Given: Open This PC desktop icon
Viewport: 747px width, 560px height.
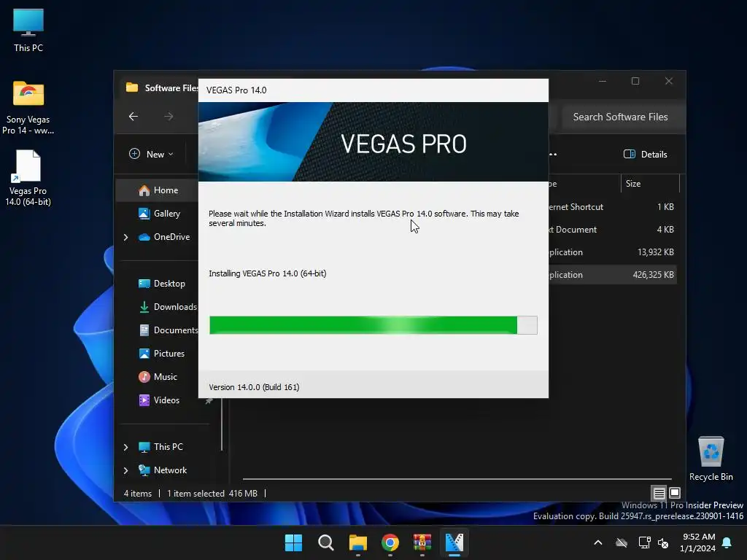Looking at the screenshot, I should click(28, 29).
